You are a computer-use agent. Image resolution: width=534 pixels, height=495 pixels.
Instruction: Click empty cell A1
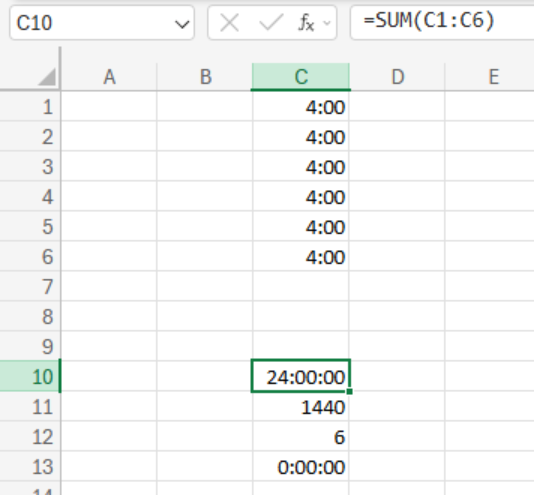(109, 107)
